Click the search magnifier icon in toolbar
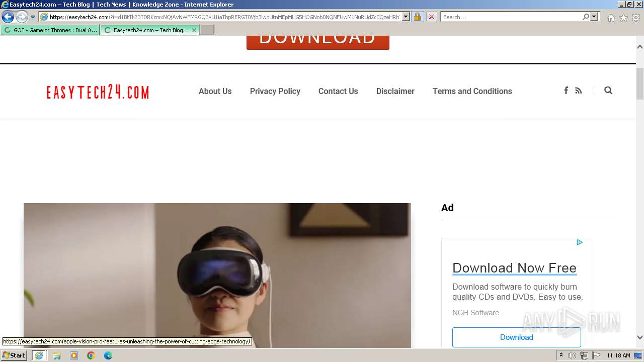The image size is (644, 362). [x=586, y=17]
